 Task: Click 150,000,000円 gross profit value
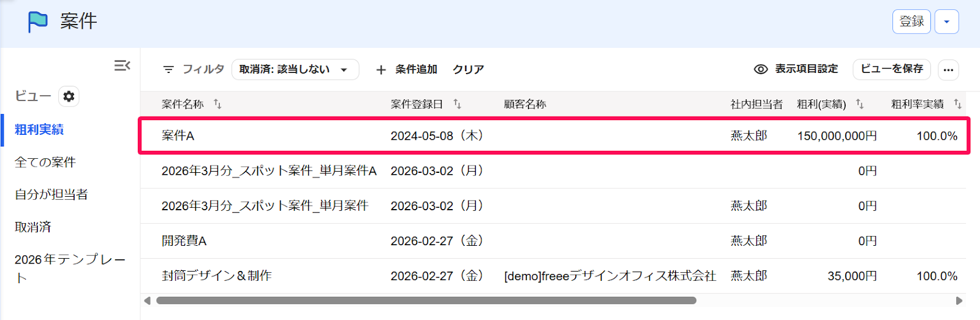[837, 136]
